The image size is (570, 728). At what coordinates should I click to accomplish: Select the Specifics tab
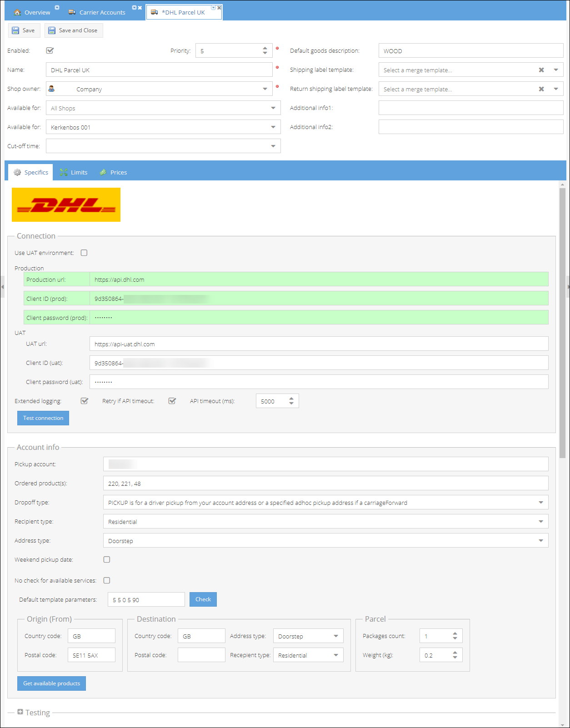[30, 172]
